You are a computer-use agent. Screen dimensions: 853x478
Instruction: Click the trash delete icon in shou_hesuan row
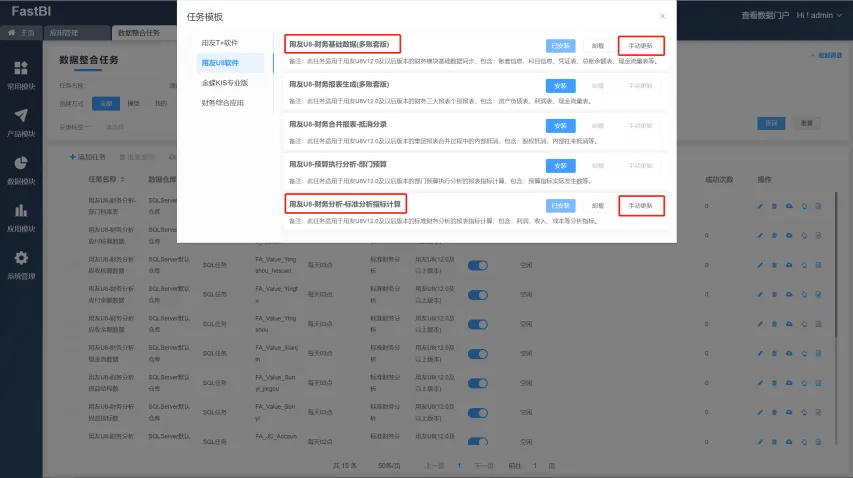[x=774, y=265]
